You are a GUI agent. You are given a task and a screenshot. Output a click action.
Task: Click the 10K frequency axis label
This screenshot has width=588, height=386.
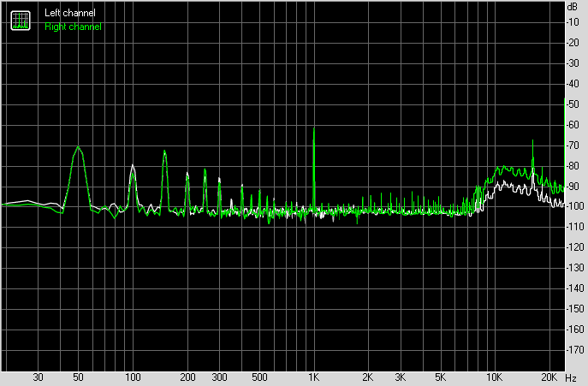[x=495, y=377]
